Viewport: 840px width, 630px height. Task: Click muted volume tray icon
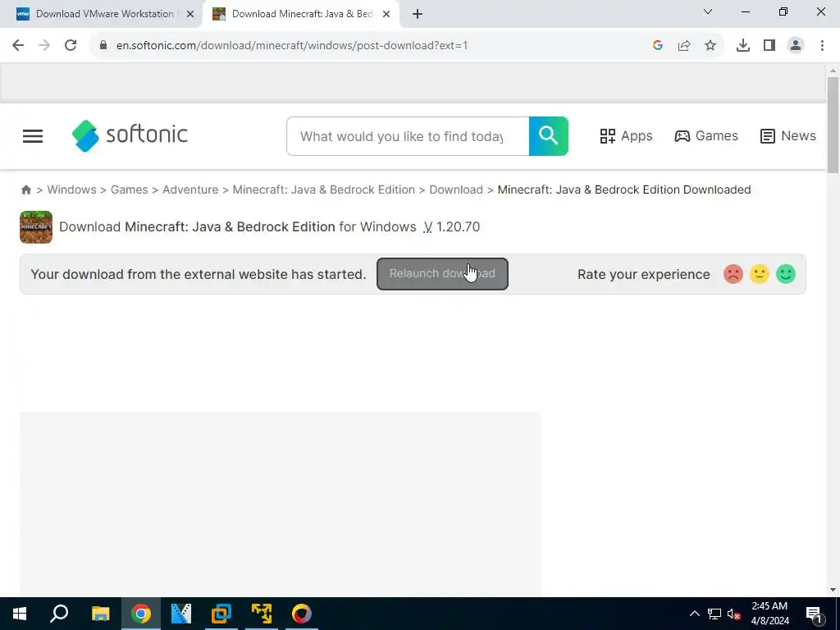point(734,614)
